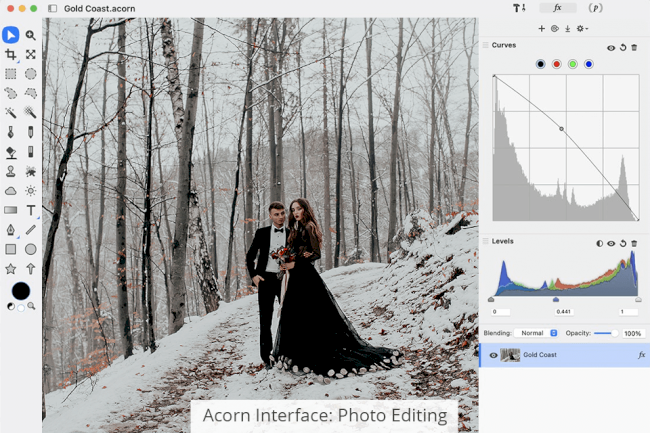Image resolution: width=650 pixels, height=433 pixels.
Task: Toggle the Levels half-circle contrast icon
Action: pyautogui.click(x=599, y=244)
